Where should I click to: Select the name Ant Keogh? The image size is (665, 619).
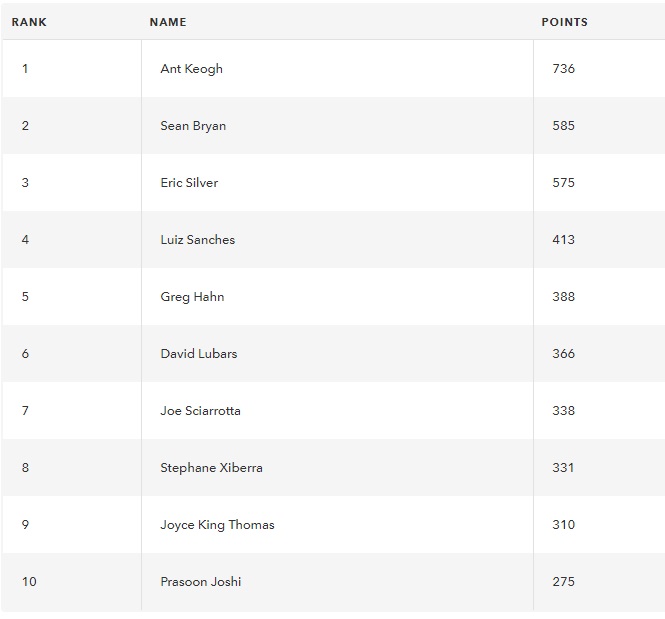coord(191,69)
